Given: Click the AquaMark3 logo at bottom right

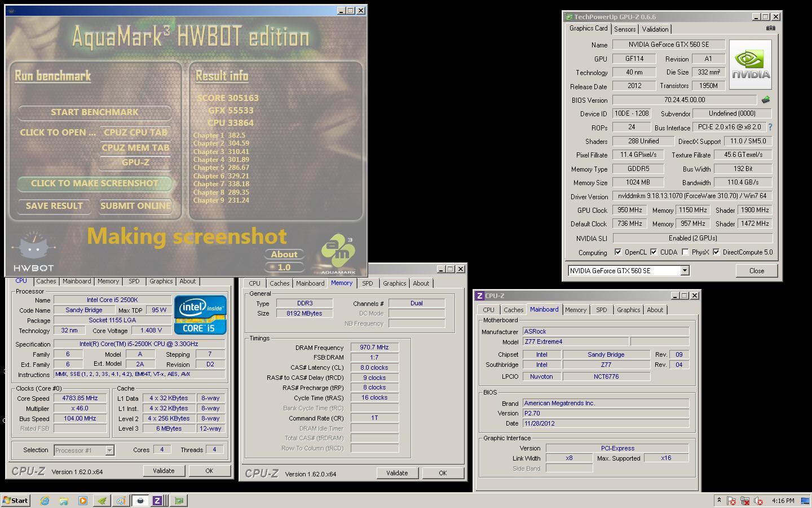Looking at the screenshot, I should (x=338, y=255).
